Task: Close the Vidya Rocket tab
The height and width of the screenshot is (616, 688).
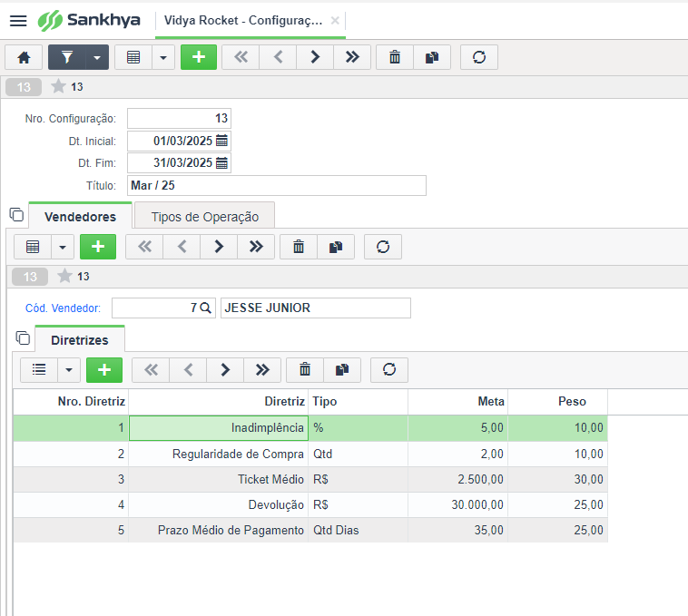Action: coord(335,21)
